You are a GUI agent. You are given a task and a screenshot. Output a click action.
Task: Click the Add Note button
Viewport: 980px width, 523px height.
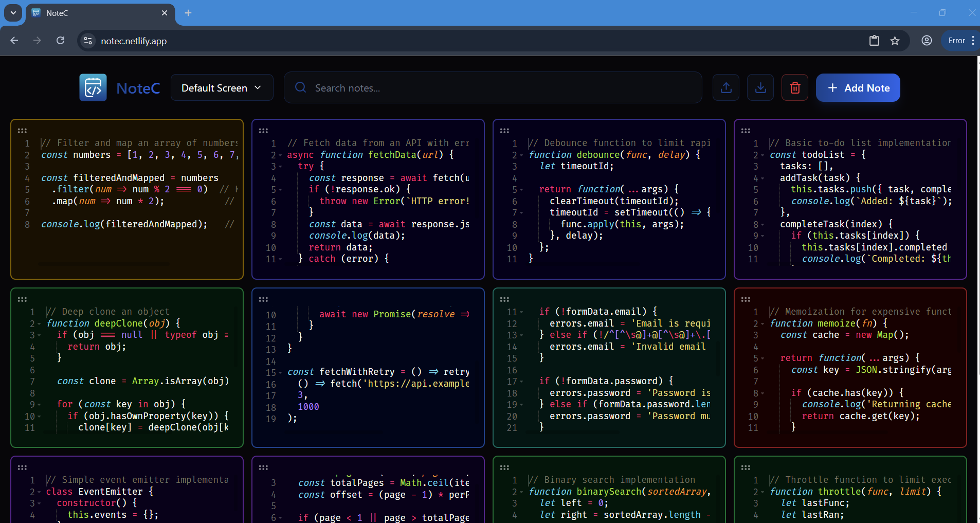[858, 88]
